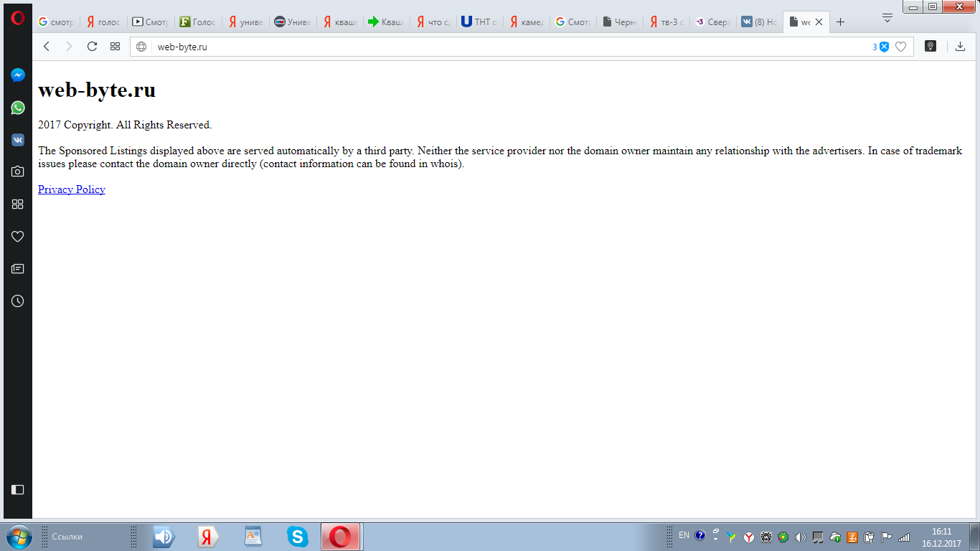Switch to the THT tab
Image resolution: width=980 pixels, height=551 pixels.
click(x=479, y=22)
